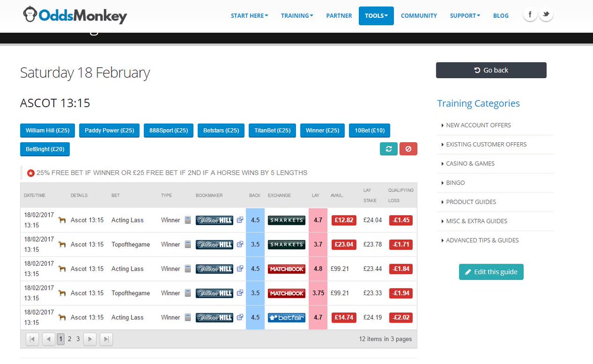The image size is (593, 364).
Task: Open external link icon in Acting Lass Smarkets row
Action: click(x=240, y=220)
